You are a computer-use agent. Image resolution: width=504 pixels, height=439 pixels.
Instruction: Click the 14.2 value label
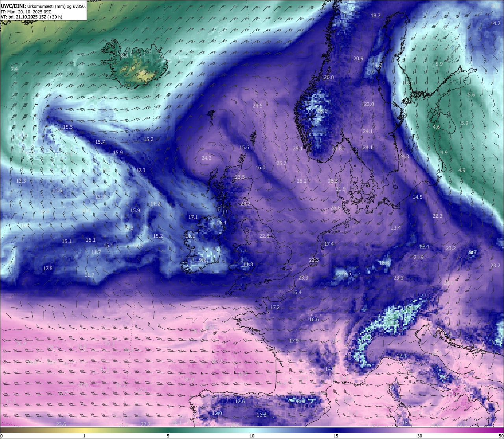coord(495,24)
